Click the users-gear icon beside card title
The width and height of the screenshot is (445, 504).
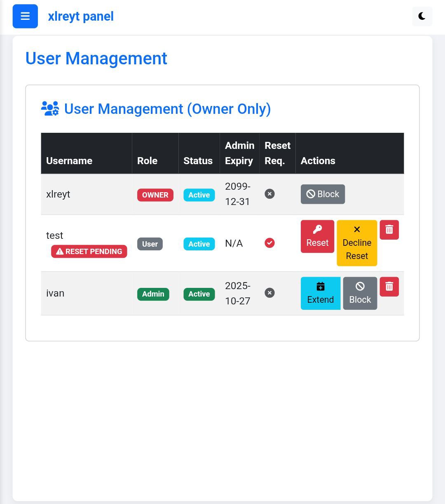[50, 108]
